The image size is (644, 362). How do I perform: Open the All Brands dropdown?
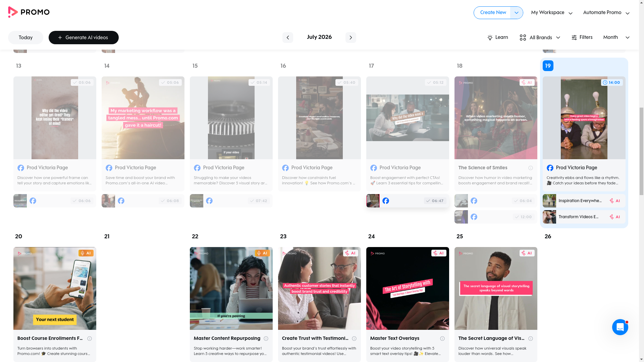pyautogui.click(x=540, y=38)
